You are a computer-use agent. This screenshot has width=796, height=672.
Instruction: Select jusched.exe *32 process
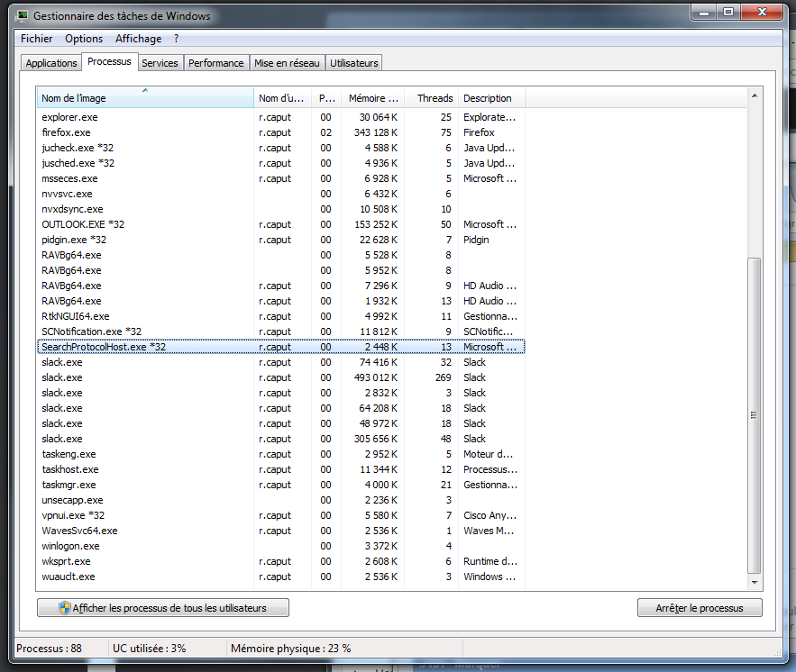pyautogui.click(x=280, y=163)
